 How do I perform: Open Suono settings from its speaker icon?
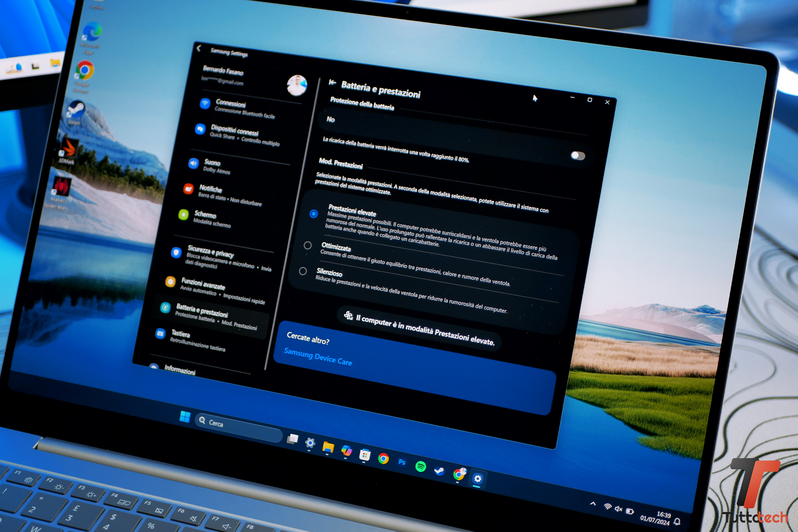click(193, 163)
